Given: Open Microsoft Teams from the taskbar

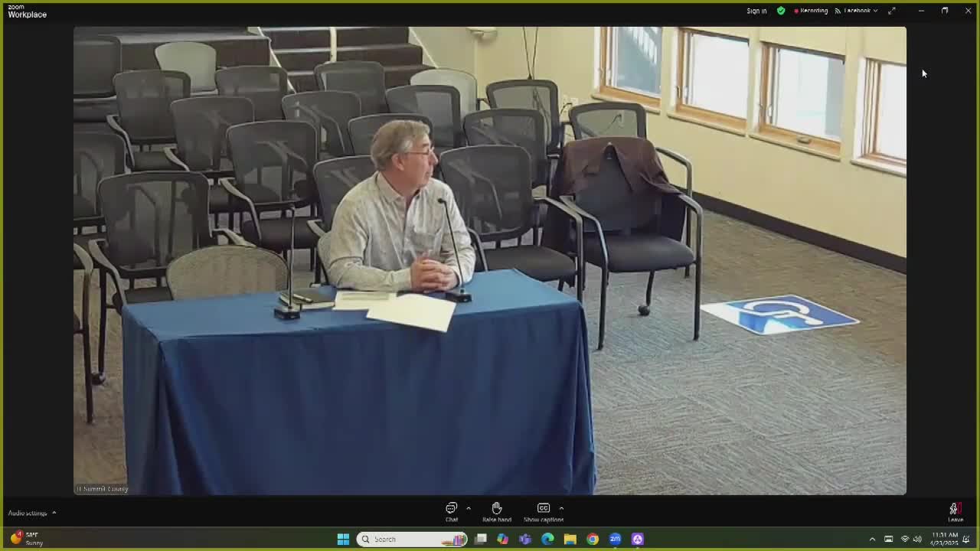Looking at the screenshot, I should click(x=525, y=539).
